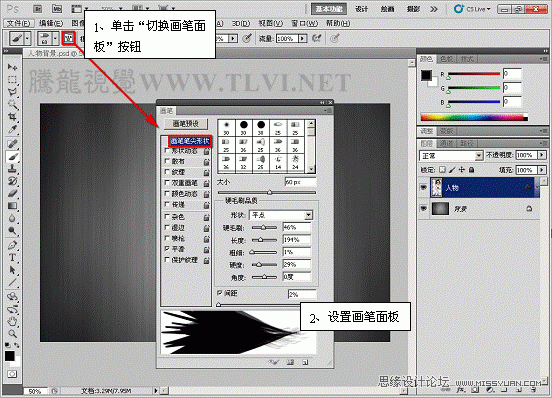Open the layer opacity slider arrow
552x398 pixels.
point(542,155)
